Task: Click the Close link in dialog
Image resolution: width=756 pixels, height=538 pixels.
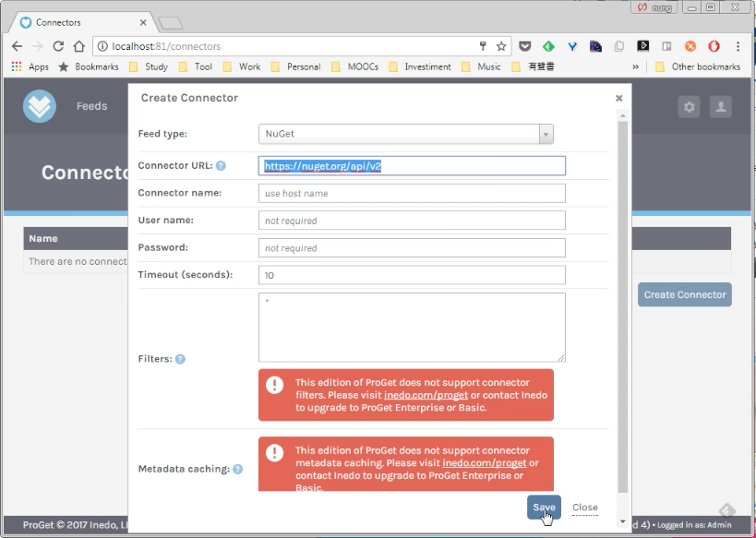Action: pos(585,508)
